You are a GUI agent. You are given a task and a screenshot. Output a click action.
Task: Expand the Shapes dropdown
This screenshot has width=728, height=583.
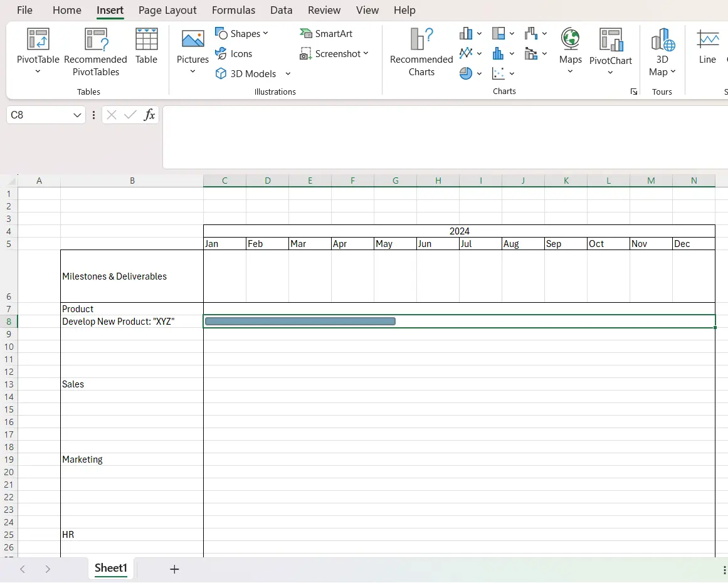(266, 33)
